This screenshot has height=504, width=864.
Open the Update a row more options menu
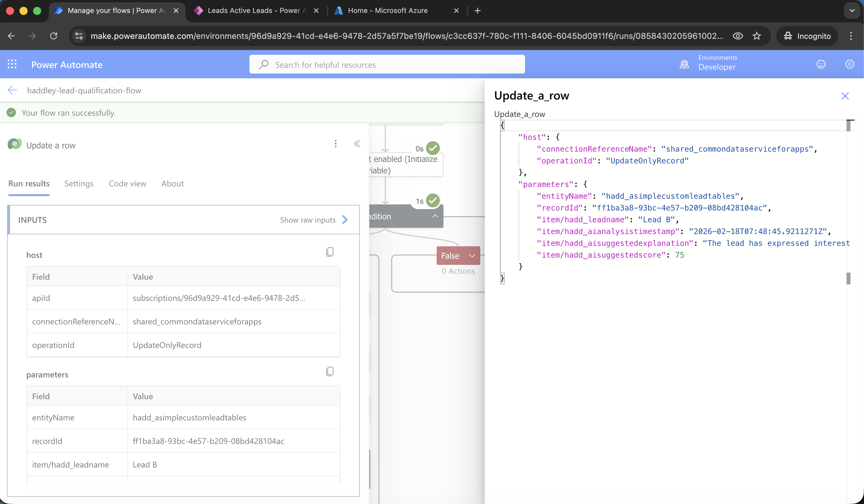(x=335, y=144)
